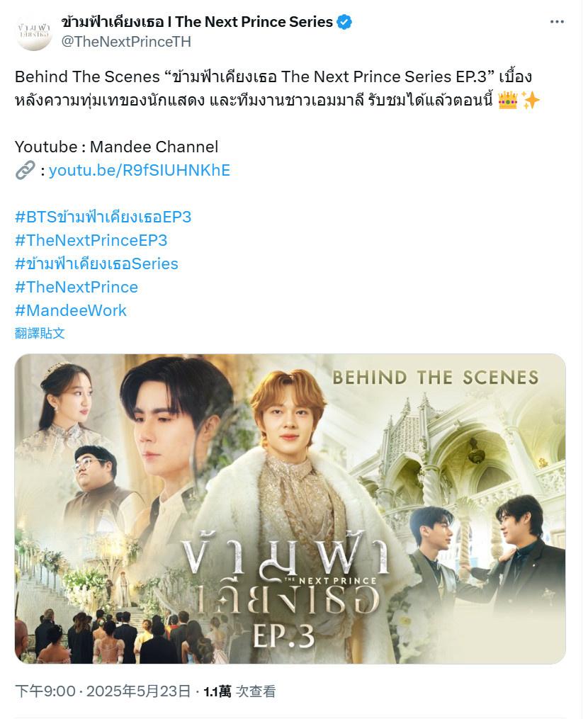
Task: Open the Behind The Scenes EP.3 image
Action: coord(290,509)
